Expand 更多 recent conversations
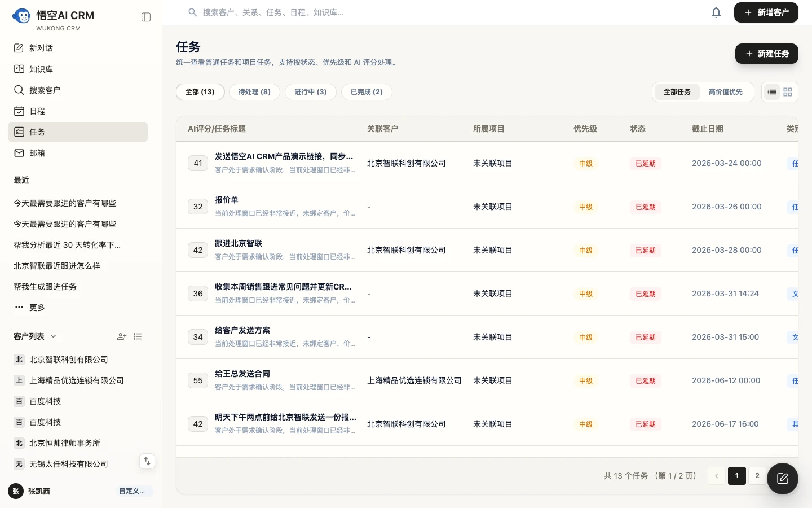 [x=78, y=307]
